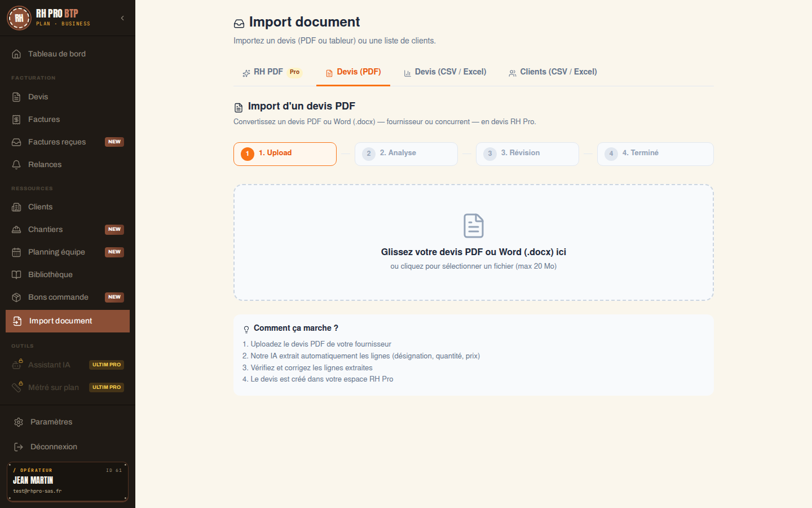Collapse the sidebar with the chevron

(122, 18)
